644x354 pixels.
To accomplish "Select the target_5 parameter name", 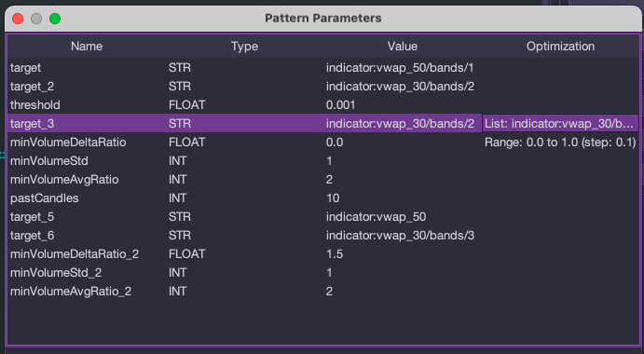I will [x=32, y=216].
